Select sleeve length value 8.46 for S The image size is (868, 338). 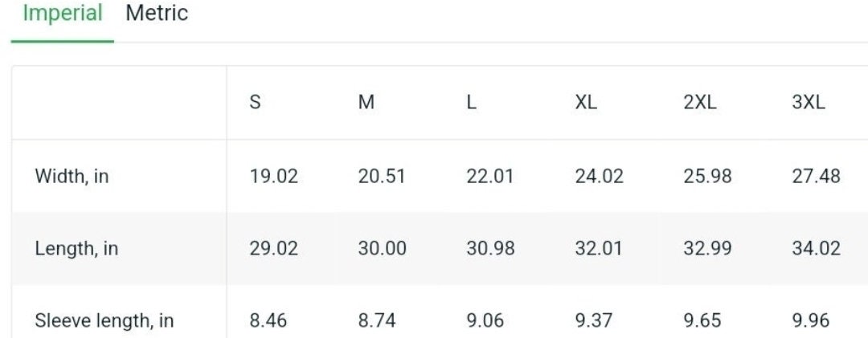click(x=268, y=321)
